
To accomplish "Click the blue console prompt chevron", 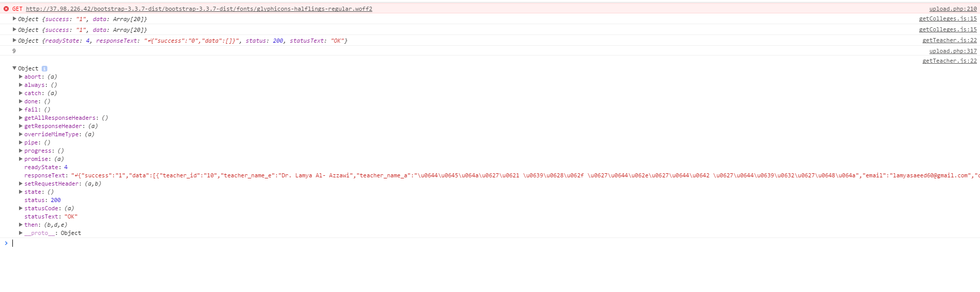I will coord(6,243).
